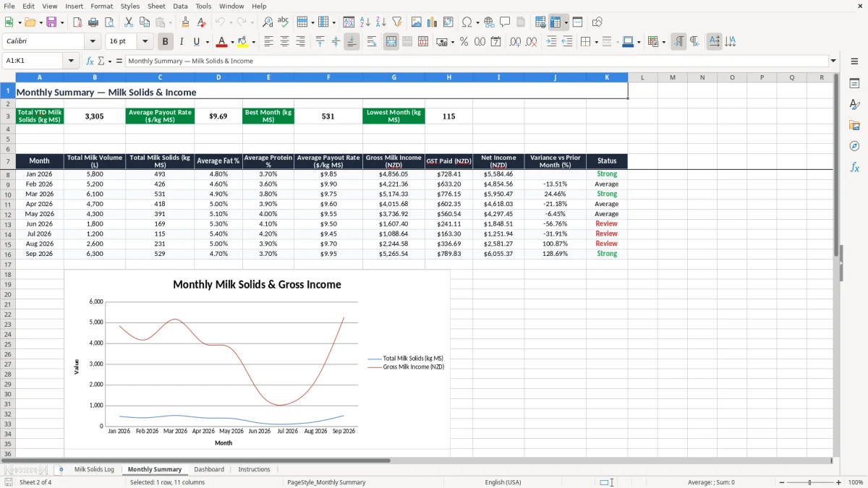The image size is (868, 488).
Task: Open sidebar Gallery icon
Action: 854,126
